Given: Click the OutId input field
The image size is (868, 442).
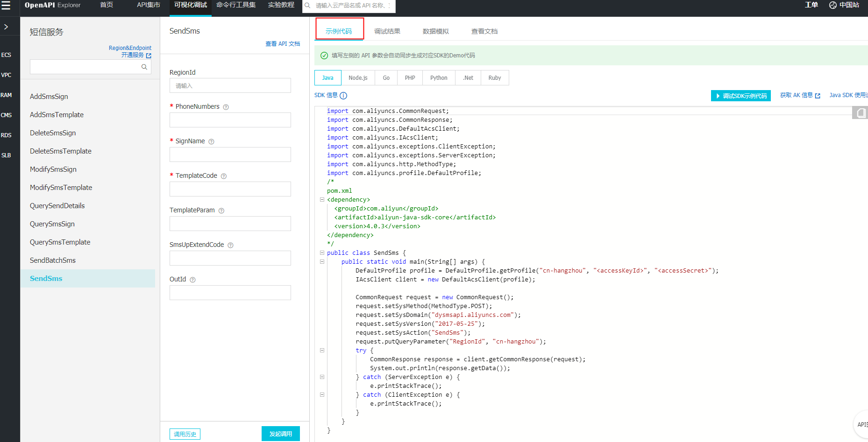Looking at the screenshot, I should (230, 293).
